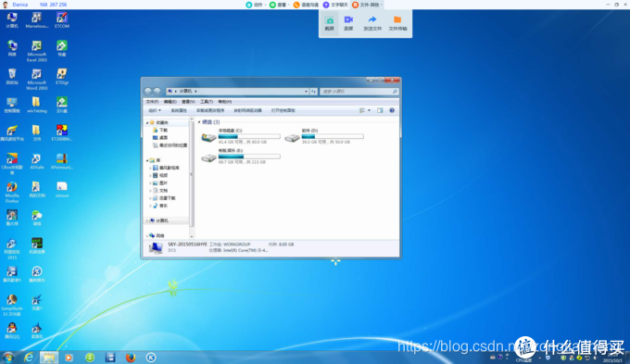Collapse the 收藏夹 favorites tree node
The height and width of the screenshot is (364, 630).
[147, 122]
